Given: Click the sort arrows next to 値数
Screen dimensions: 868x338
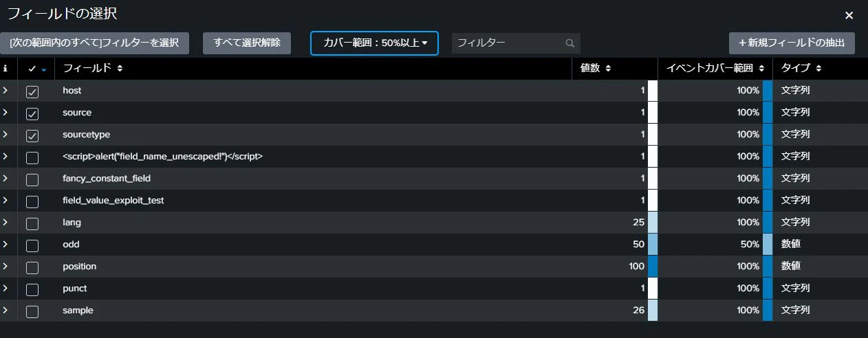Looking at the screenshot, I should pyautogui.click(x=608, y=69).
